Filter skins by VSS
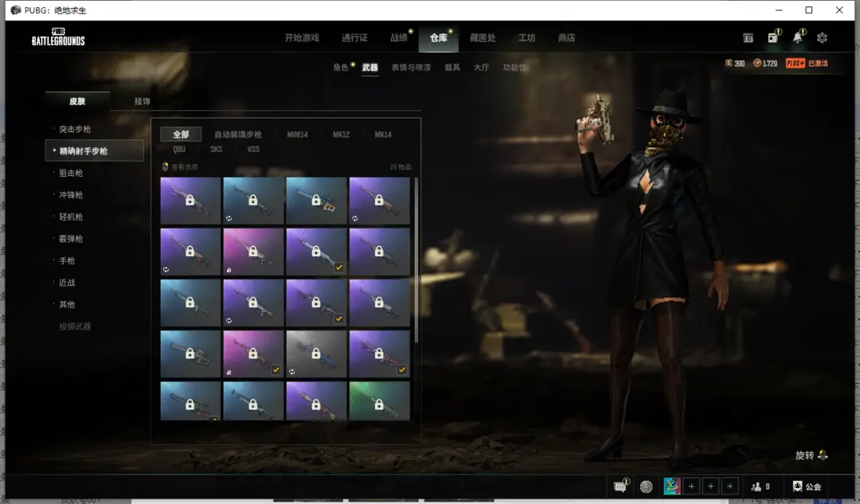This screenshot has height=504, width=860. coord(253,149)
